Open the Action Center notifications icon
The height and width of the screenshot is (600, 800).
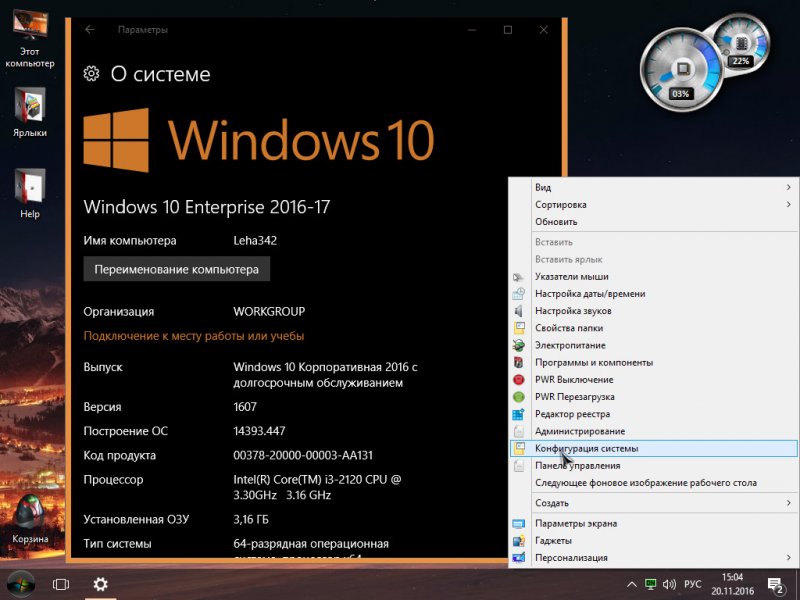[x=776, y=585]
